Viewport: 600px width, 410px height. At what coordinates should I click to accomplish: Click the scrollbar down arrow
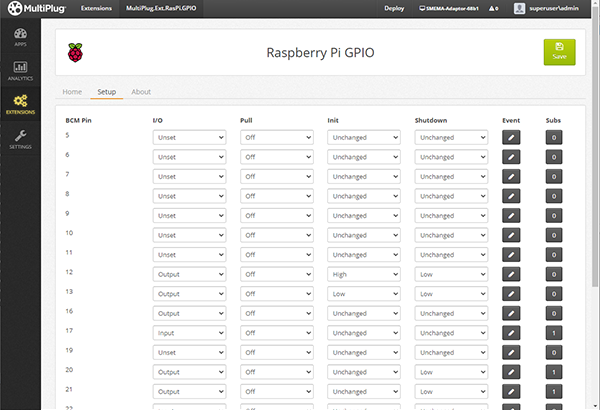(x=595, y=406)
